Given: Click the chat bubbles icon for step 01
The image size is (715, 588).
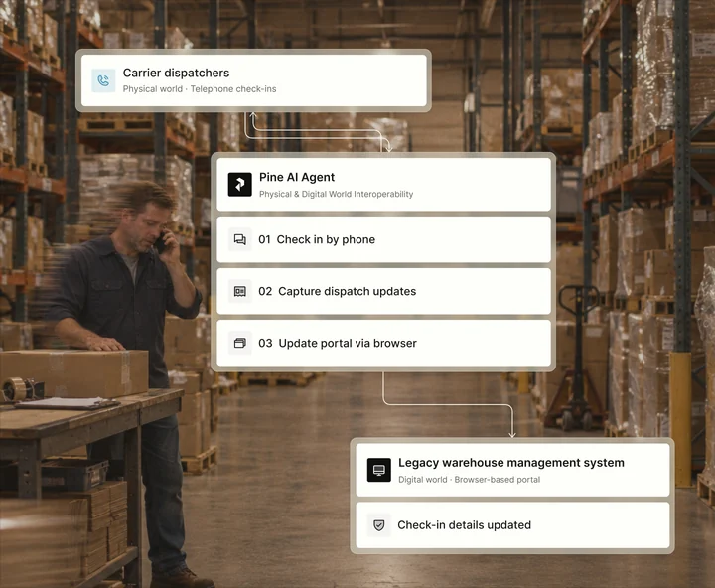Looking at the screenshot, I should (240, 239).
